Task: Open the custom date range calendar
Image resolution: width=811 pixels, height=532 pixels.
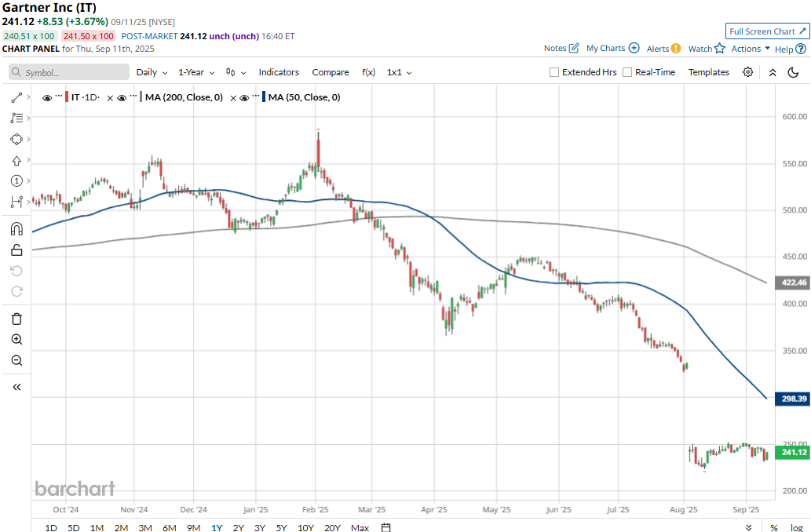Action: point(385,527)
